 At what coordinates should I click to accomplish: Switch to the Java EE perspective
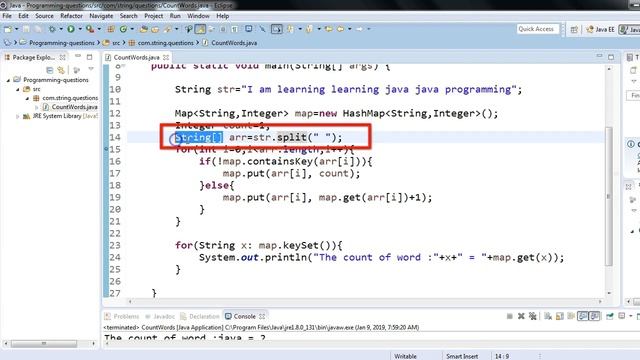point(600,29)
